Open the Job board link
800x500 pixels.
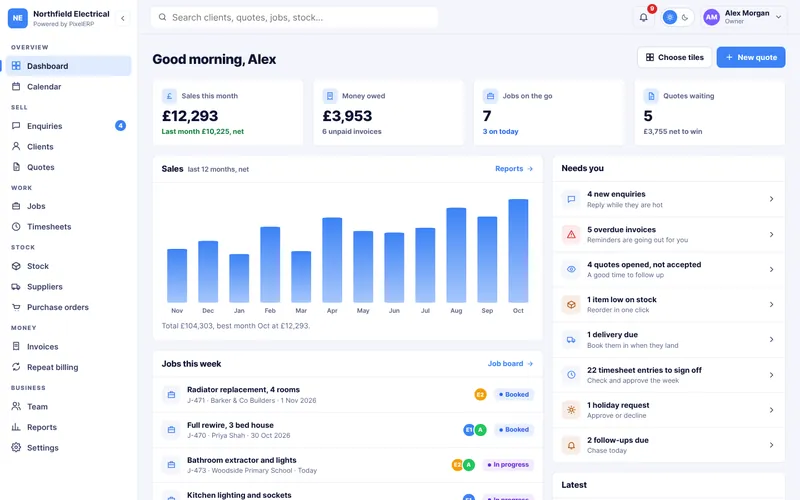(x=510, y=364)
